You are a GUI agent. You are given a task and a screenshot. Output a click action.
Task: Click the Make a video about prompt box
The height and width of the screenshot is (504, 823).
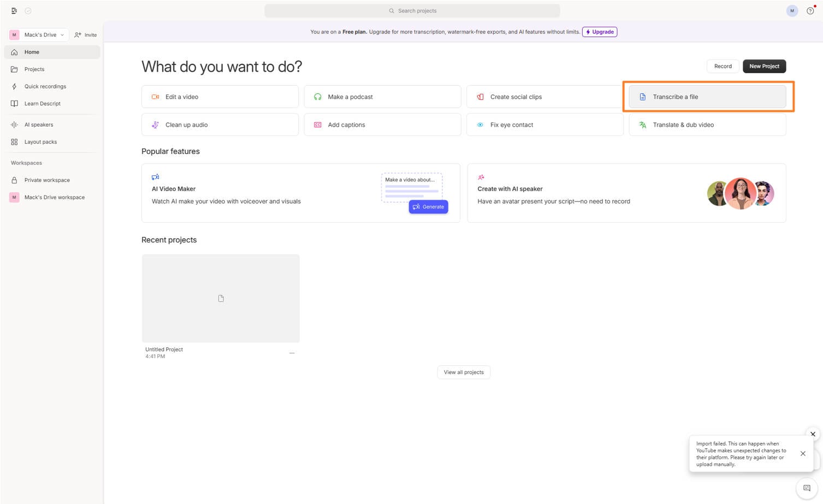click(412, 187)
